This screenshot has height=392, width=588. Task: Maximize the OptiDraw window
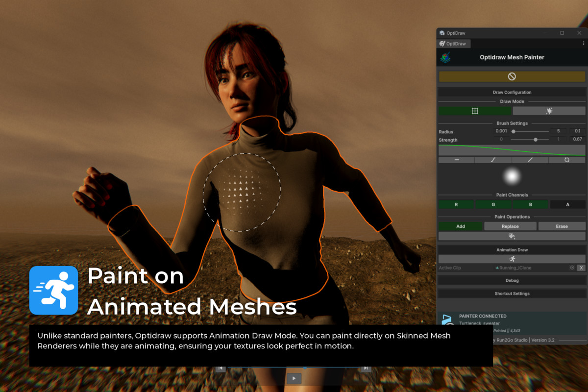(562, 33)
